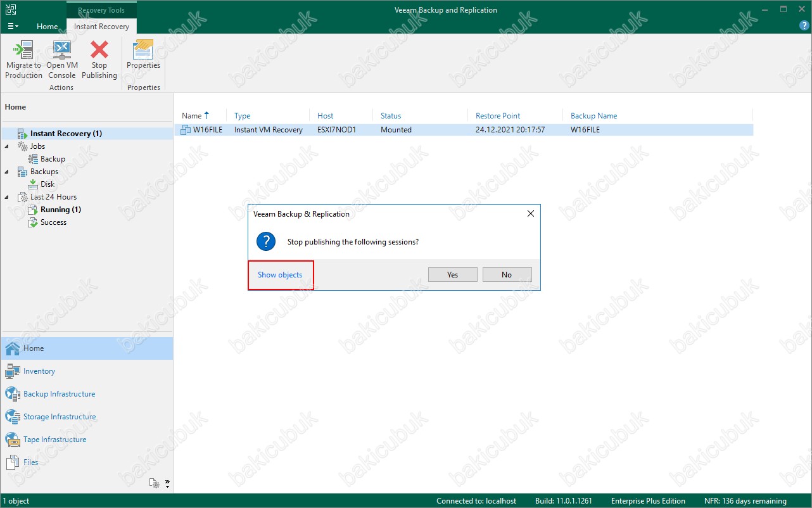Image resolution: width=812 pixels, height=508 pixels.
Task: Click the dialog question mark icon
Action: tap(265, 241)
